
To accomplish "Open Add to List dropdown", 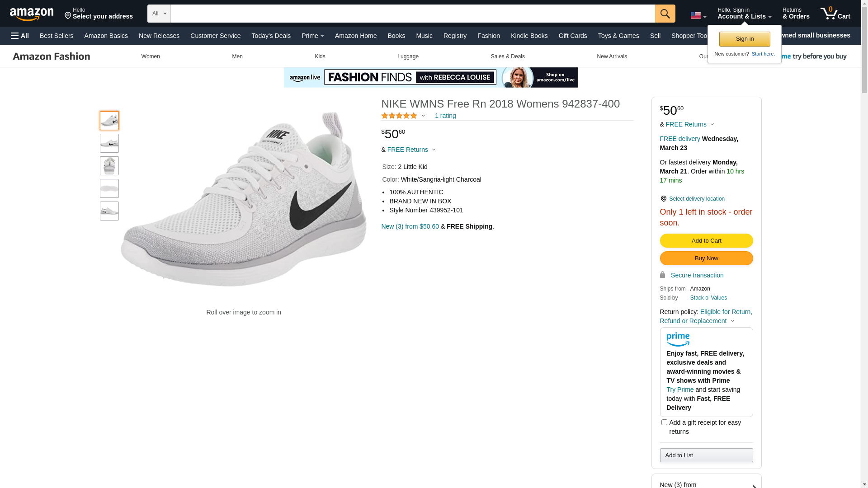I will [706, 455].
